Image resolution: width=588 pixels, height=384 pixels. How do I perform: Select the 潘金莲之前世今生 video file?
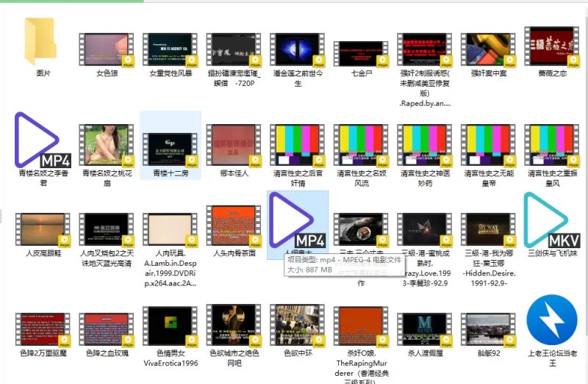(298, 50)
